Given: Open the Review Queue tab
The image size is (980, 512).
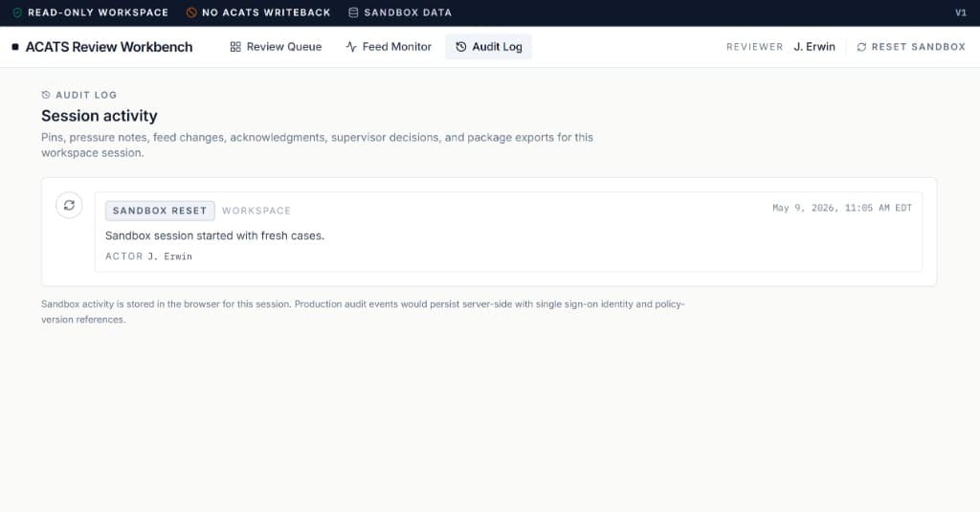Looking at the screenshot, I should (276, 47).
